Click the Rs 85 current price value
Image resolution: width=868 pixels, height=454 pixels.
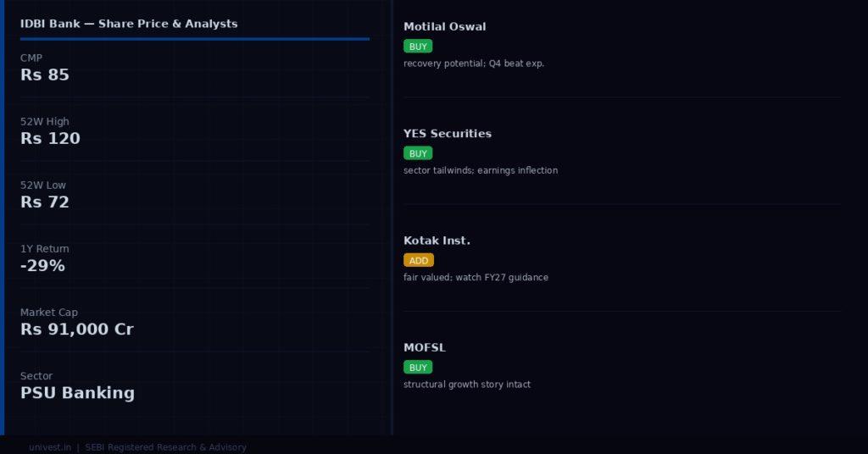[45, 75]
